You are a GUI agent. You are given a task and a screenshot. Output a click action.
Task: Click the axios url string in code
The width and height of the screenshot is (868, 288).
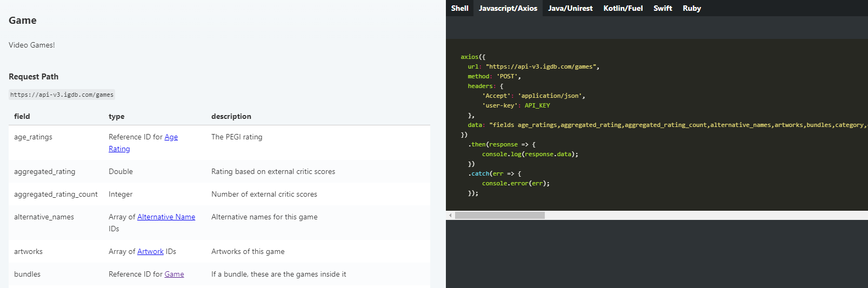(x=542, y=66)
